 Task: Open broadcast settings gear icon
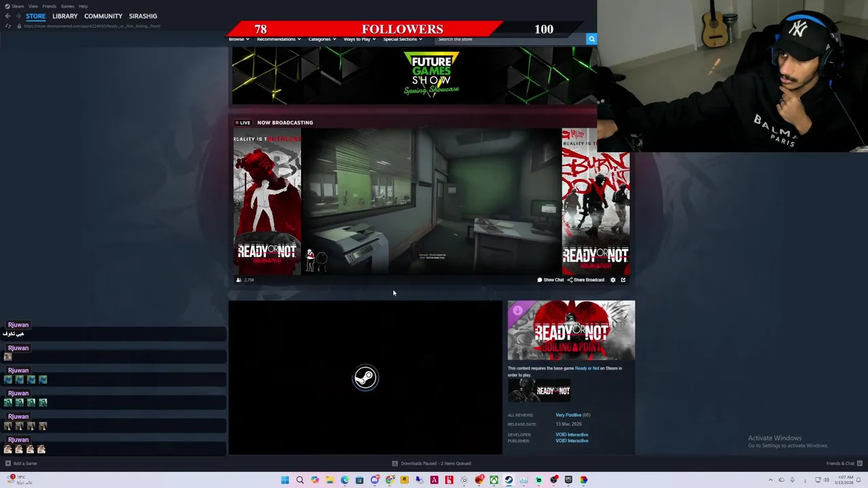coord(613,280)
